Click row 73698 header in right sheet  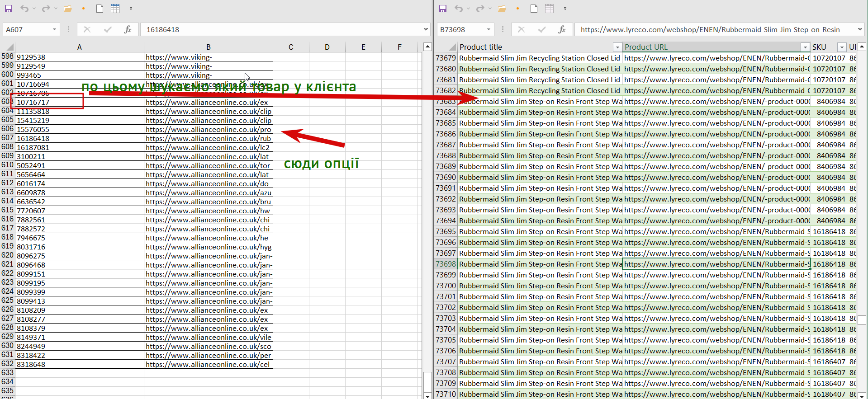446,264
